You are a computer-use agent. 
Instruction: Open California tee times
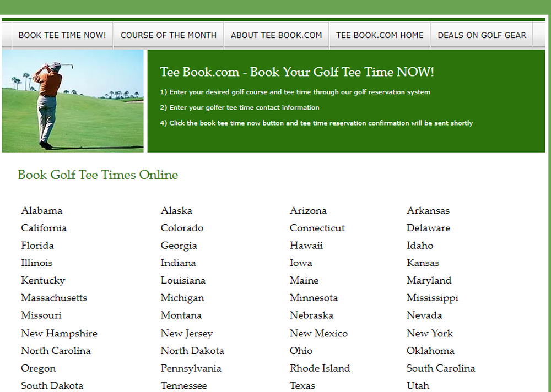(44, 228)
